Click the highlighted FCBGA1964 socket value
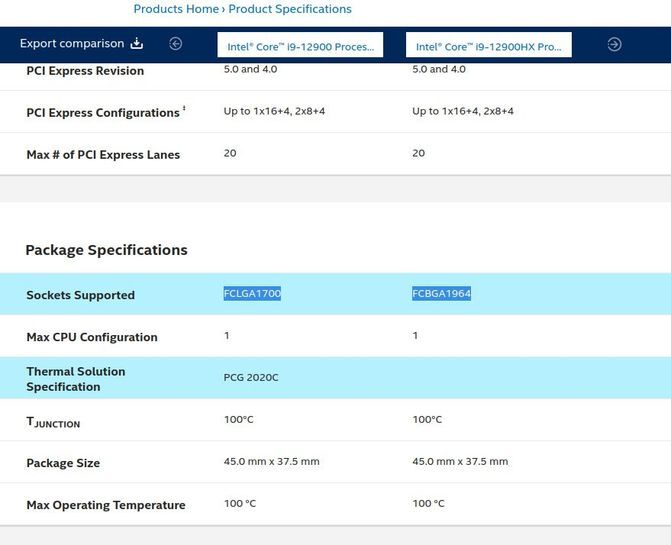671x545 pixels. point(441,293)
